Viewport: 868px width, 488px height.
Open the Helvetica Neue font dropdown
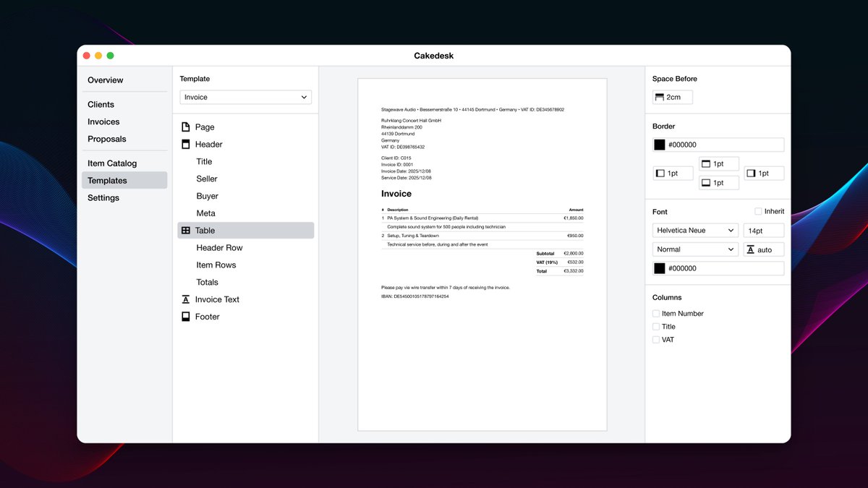coord(694,230)
